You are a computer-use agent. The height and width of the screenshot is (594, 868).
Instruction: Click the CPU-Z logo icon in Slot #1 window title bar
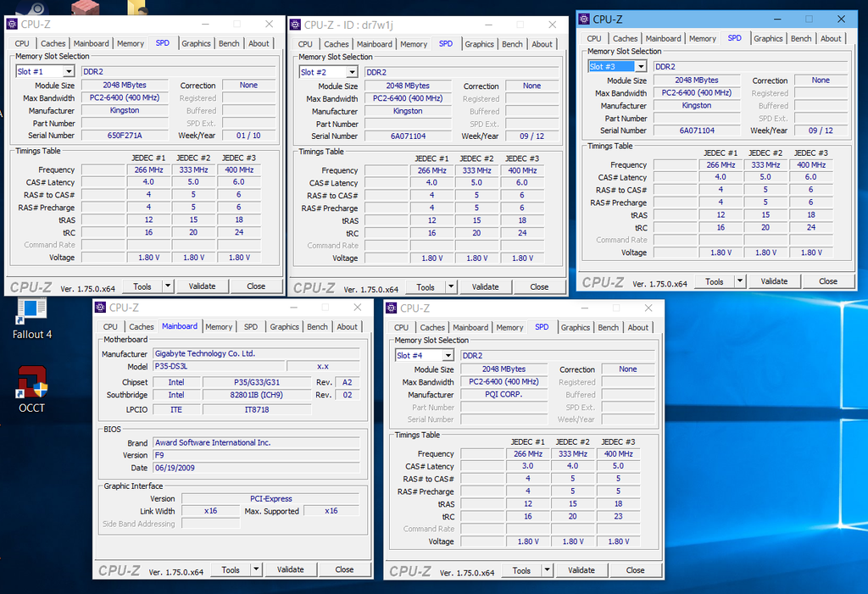pyautogui.click(x=12, y=25)
